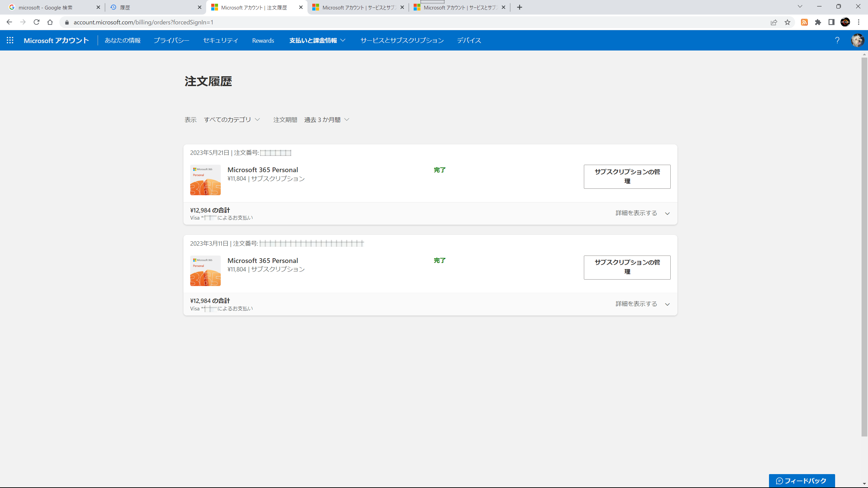
Task: Open the Rewards page
Action: pyautogui.click(x=263, y=40)
